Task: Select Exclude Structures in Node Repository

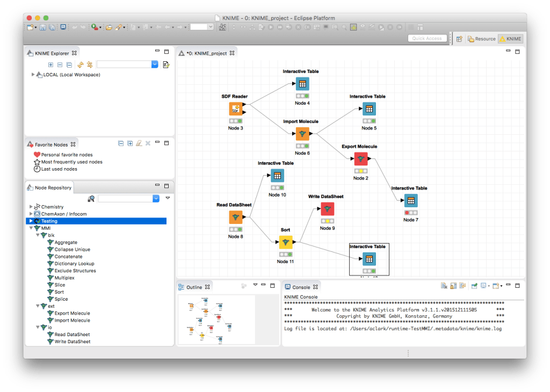Action: (75, 271)
